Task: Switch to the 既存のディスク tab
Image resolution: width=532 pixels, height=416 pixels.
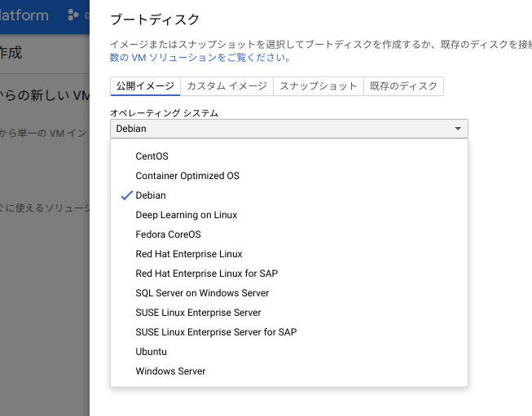Action: pos(403,86)
